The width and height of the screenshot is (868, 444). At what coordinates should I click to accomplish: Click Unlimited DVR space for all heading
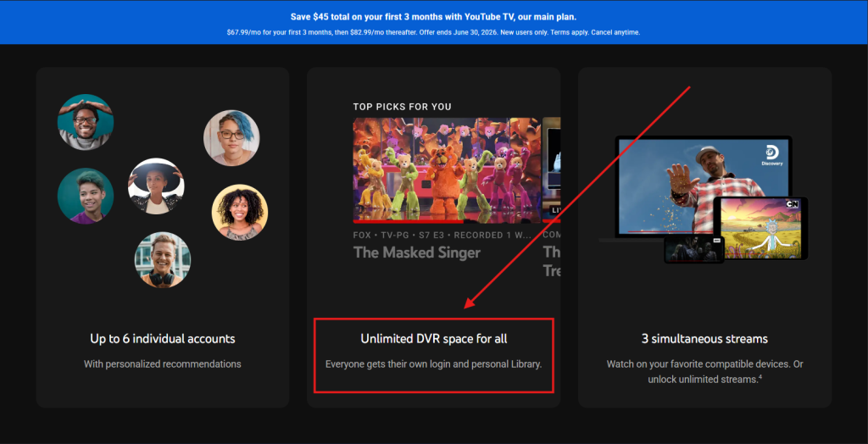pos(433,338)
